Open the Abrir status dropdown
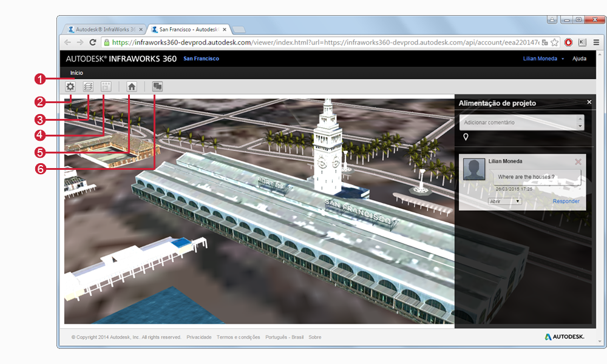 (505, 201)
